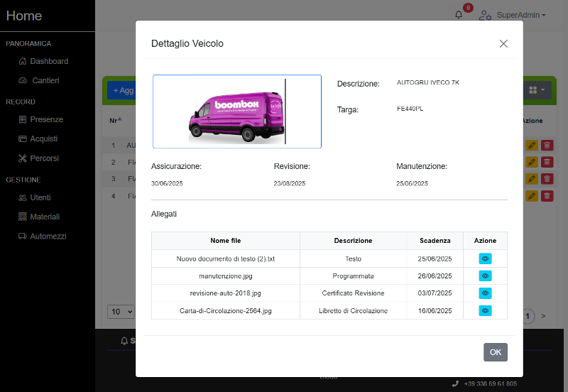The width and height of the screenshot is (568, 392).
Task: Go to Presenze records
Action: (x=46, y=119)
